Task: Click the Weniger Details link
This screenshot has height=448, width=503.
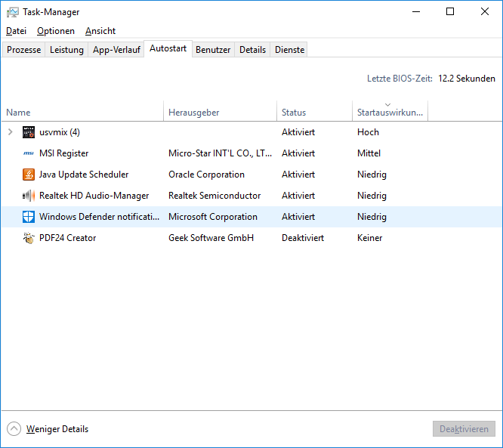Action: click(57, 429)
